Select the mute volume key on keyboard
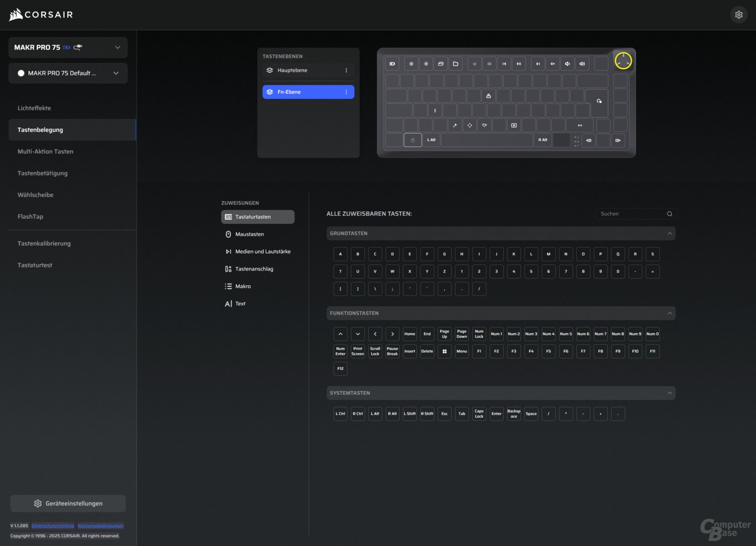Screen dimensions: 756x546 552,64
